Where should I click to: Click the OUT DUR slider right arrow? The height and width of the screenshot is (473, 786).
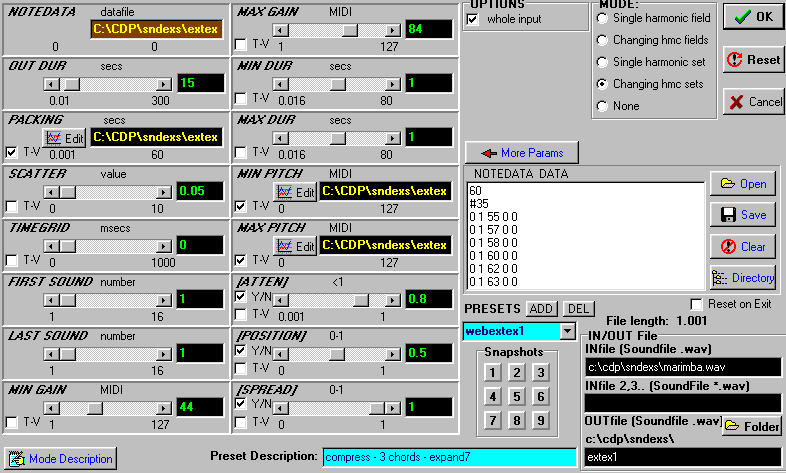point(163,84)
